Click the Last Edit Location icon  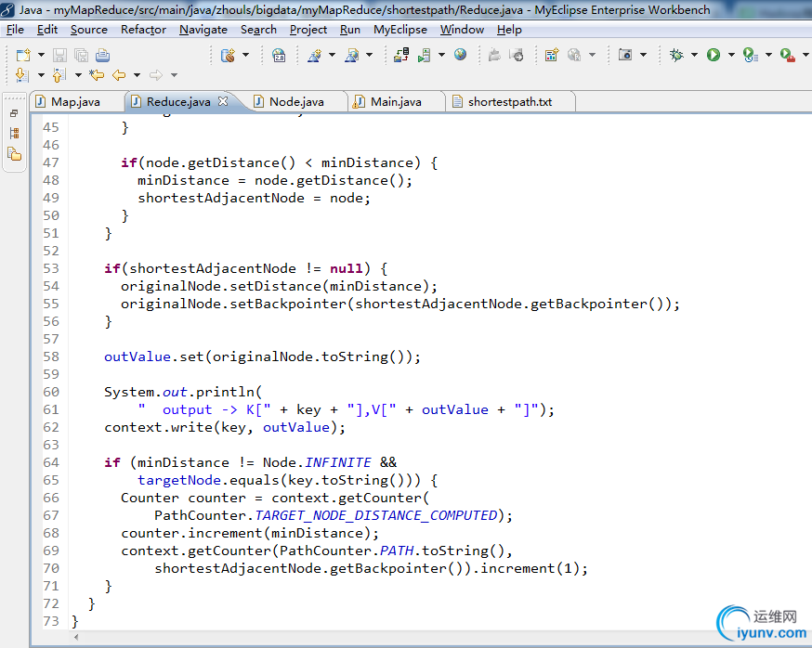click(97, 75)
